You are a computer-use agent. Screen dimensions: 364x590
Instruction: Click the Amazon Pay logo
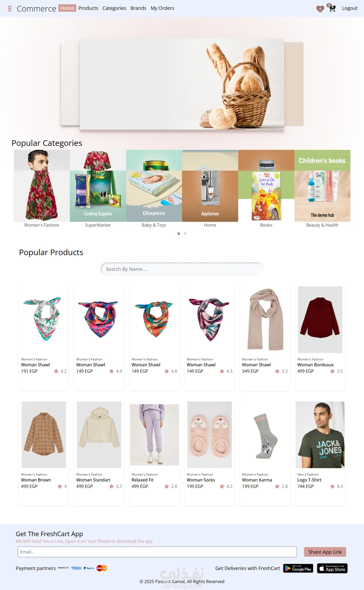63,568
